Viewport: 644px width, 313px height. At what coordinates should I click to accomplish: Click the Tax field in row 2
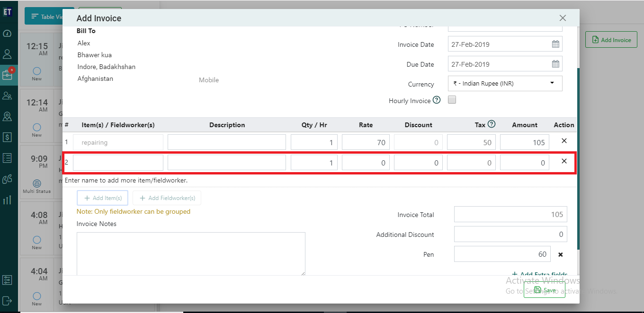coord(471,163)
